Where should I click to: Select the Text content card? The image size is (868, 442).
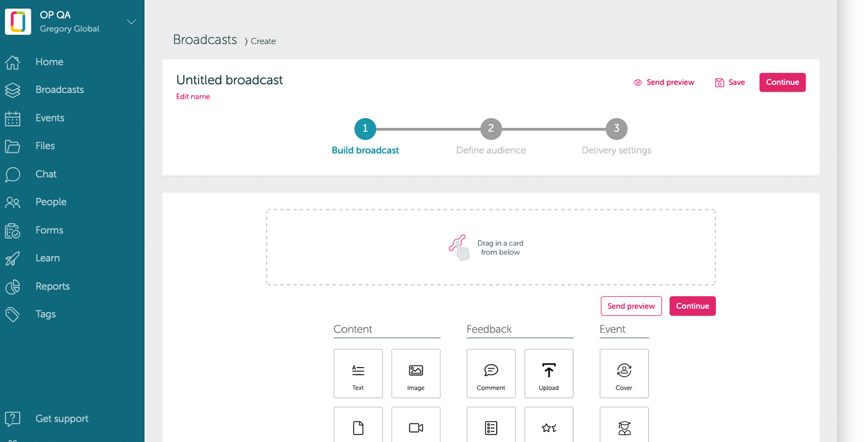[358, 373]
